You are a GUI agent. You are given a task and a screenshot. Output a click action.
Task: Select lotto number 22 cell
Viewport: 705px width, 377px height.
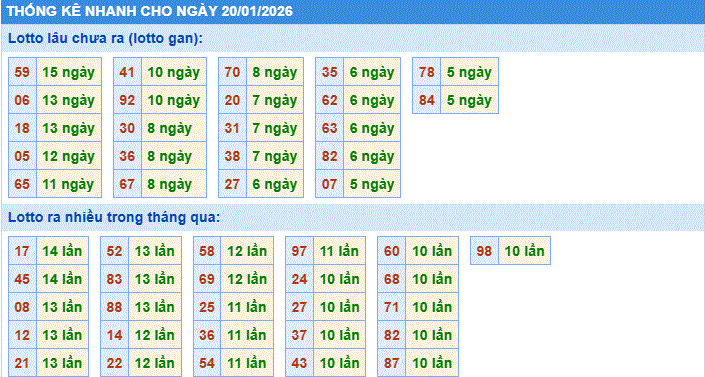(x=115, y=363)
